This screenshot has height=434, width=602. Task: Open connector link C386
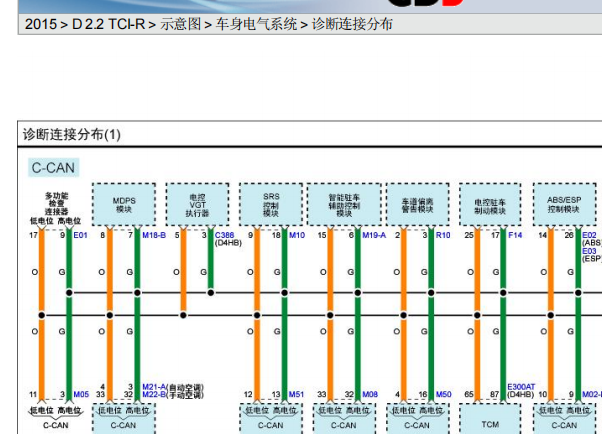point(224,235)
